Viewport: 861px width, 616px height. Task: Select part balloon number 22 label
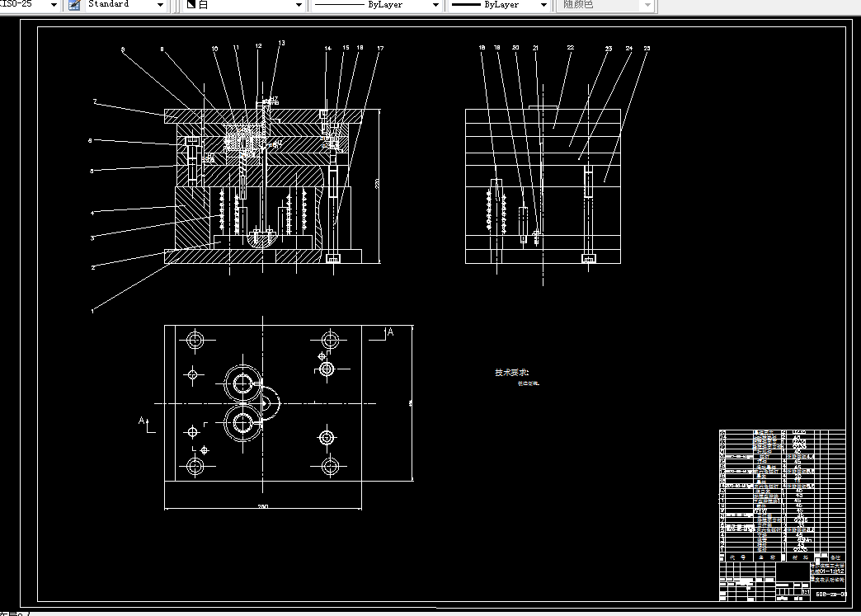571,48
